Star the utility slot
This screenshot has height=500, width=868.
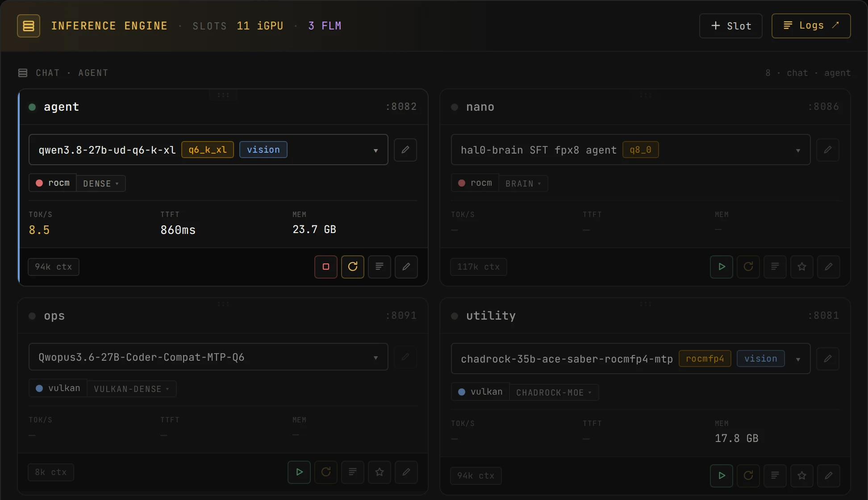click(802, 476)
